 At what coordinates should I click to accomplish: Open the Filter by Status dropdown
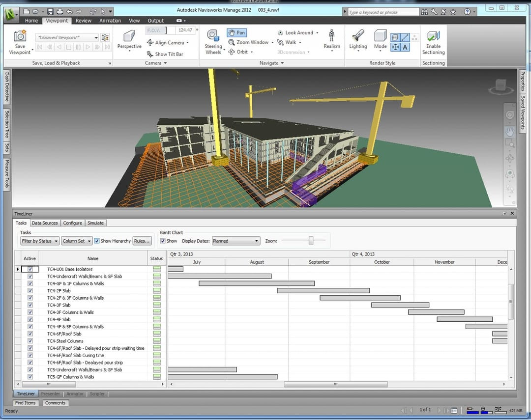(39, 241)
